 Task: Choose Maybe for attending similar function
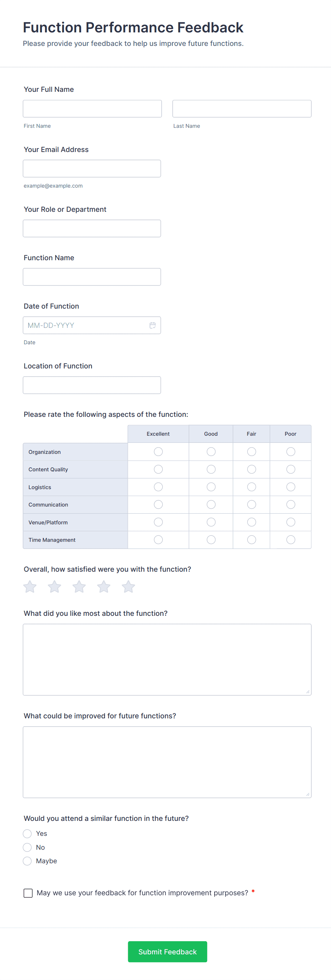click(27, 861)
